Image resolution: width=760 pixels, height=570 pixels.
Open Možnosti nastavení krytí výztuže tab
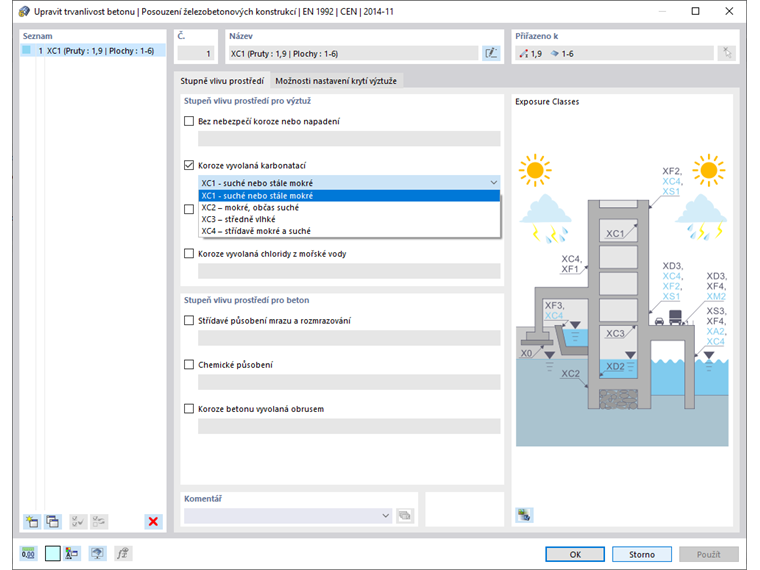[336, 81]
